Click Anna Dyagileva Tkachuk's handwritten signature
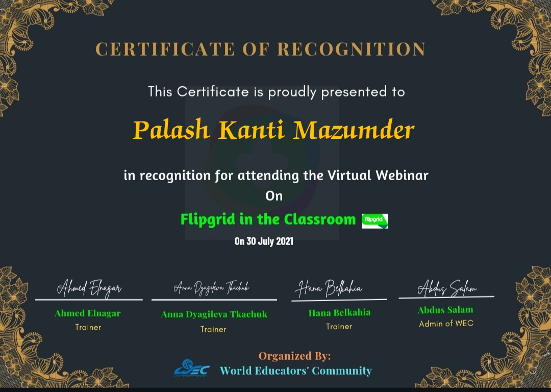 (212, 288)
